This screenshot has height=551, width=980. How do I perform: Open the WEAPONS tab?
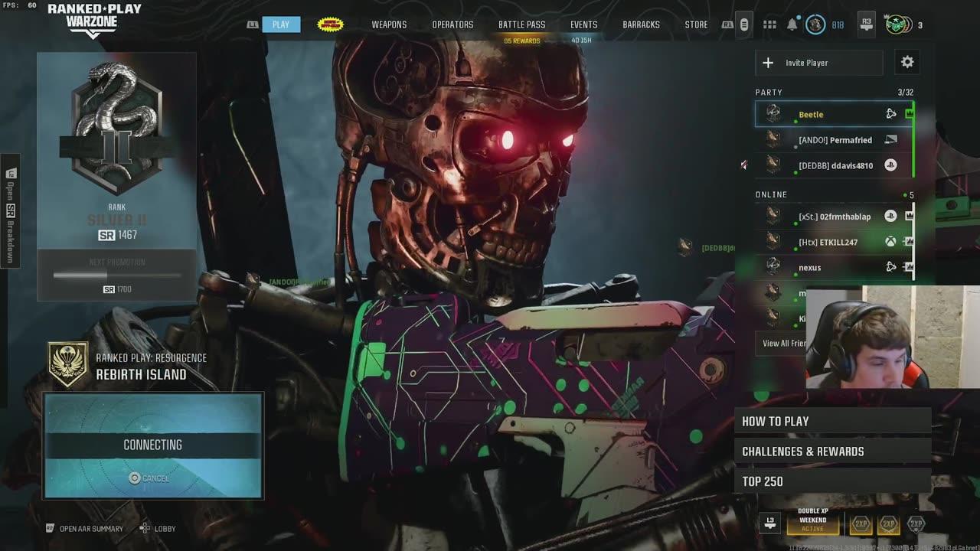(389, 24)
